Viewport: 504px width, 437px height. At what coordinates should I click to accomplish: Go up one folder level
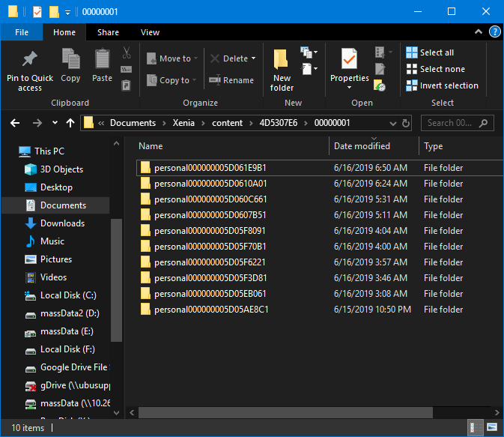[x=70, y=123]
